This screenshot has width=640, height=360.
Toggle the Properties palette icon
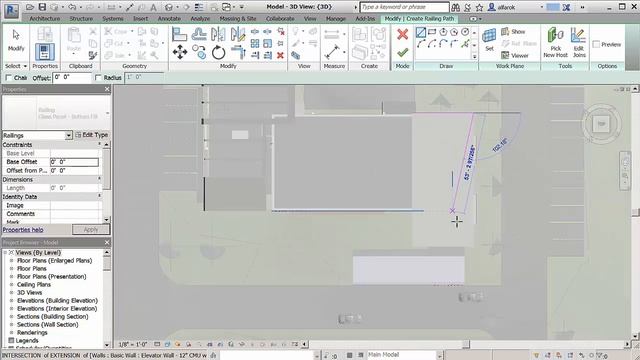click(x=44, y=52)
